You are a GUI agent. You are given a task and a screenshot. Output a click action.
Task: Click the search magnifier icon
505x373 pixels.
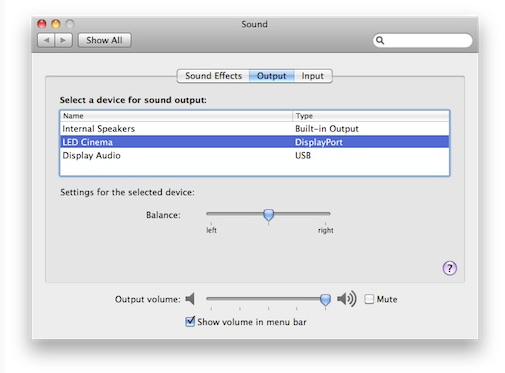pyautogui.click(x=380, y=40)
